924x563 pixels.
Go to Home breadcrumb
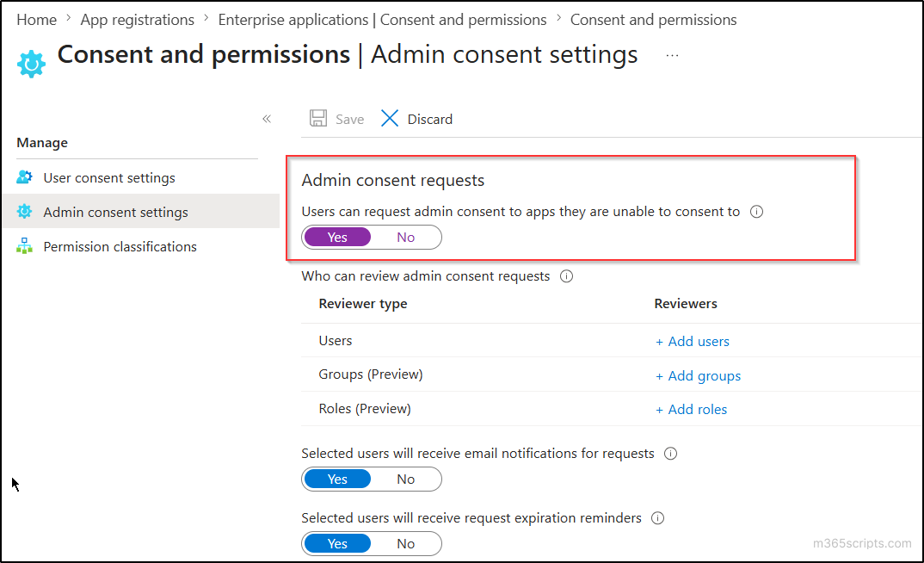click(x=36, y=20)
